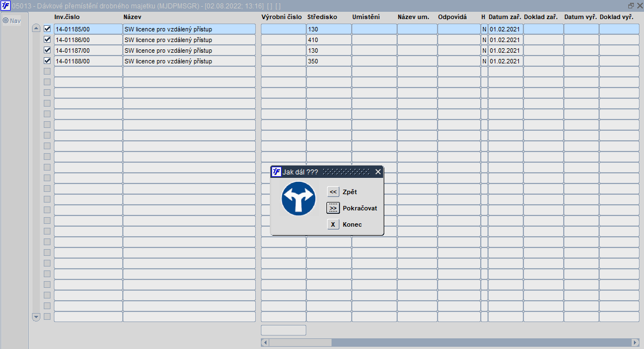Click the application icon in main title bar
This screenshot has width=644, height=349.
click(6, 6)
